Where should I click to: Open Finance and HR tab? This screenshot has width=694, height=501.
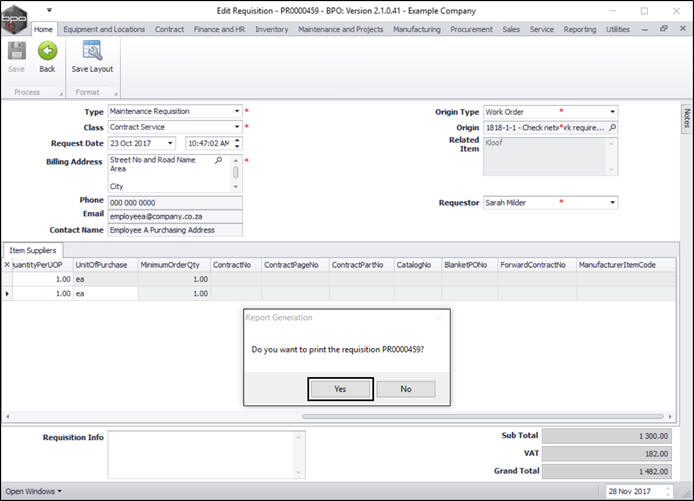[219, 29]
